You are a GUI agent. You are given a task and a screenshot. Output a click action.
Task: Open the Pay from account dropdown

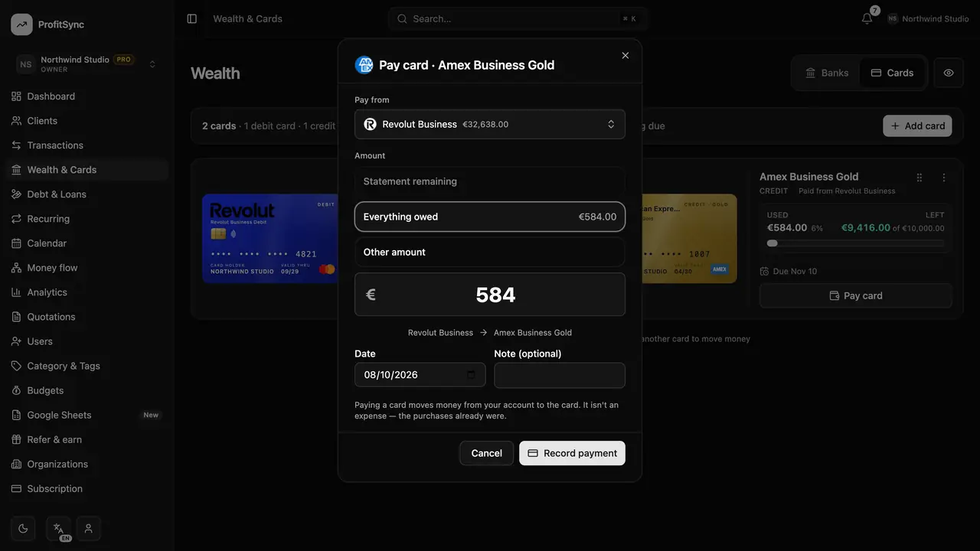click(490, 124)
